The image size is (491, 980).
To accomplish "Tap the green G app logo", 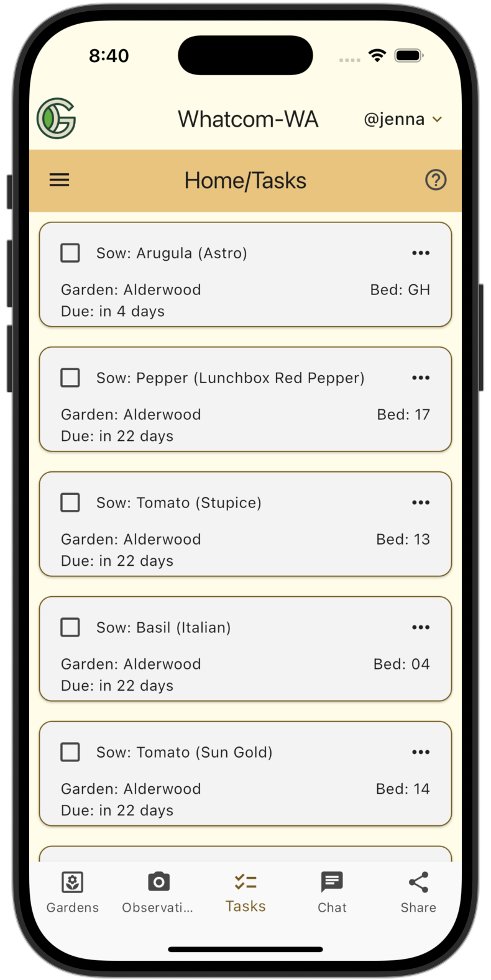I will [x=57, y=118].
